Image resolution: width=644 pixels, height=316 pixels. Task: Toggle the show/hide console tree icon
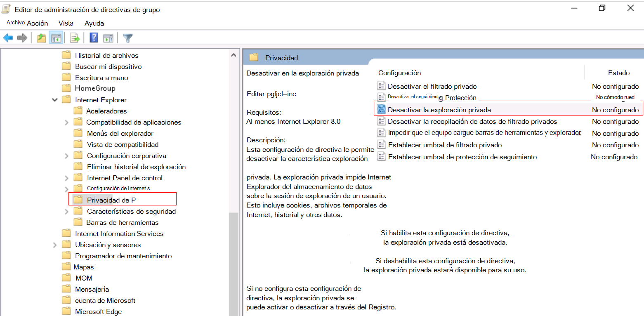56,38
